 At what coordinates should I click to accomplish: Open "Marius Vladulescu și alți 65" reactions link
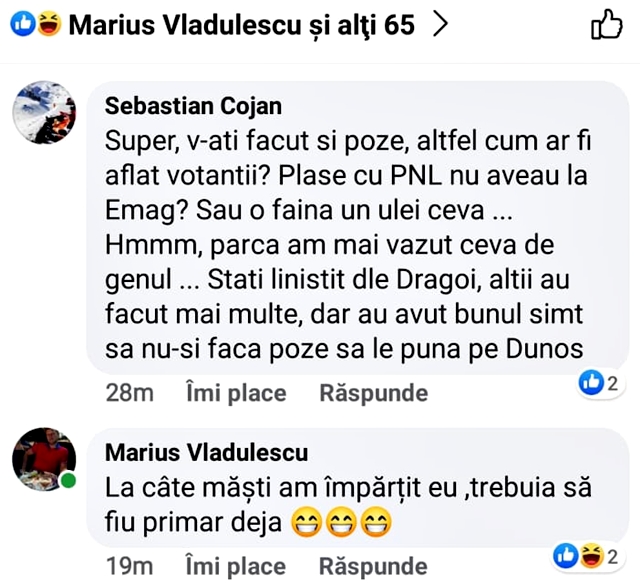coord(241,25)
